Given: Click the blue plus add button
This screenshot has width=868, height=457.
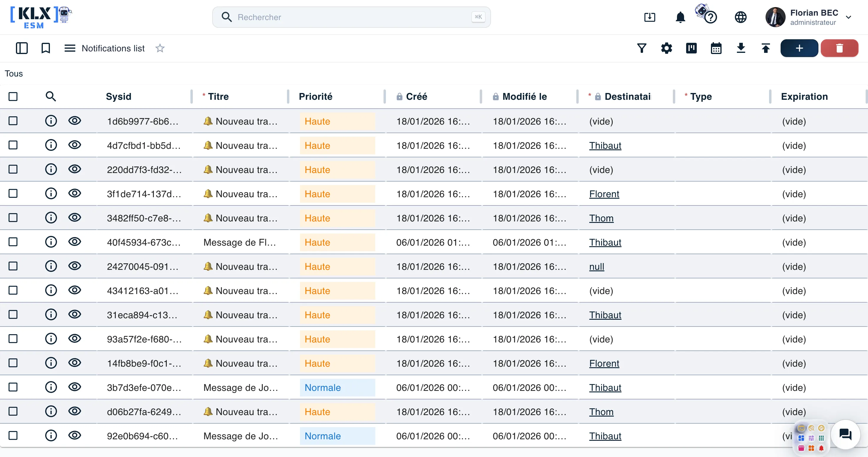Looking at the screenshot, I should point(799,48).
